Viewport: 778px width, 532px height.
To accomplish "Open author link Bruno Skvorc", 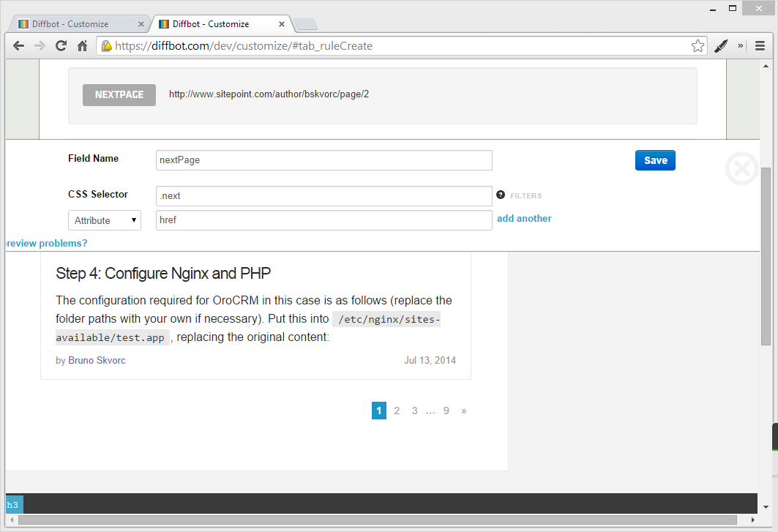I will pos(96,360).
